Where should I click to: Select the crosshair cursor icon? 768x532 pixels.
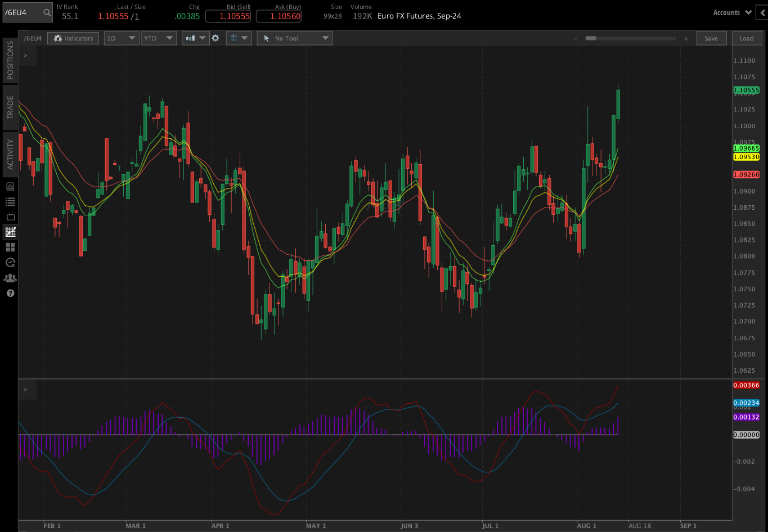[235, 38]
